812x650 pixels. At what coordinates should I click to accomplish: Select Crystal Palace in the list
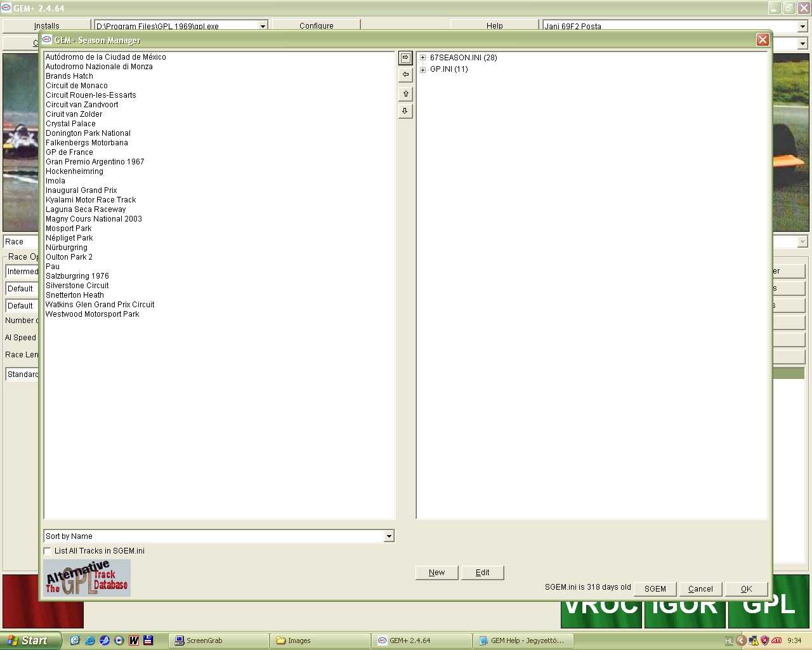tap(70, 124)
